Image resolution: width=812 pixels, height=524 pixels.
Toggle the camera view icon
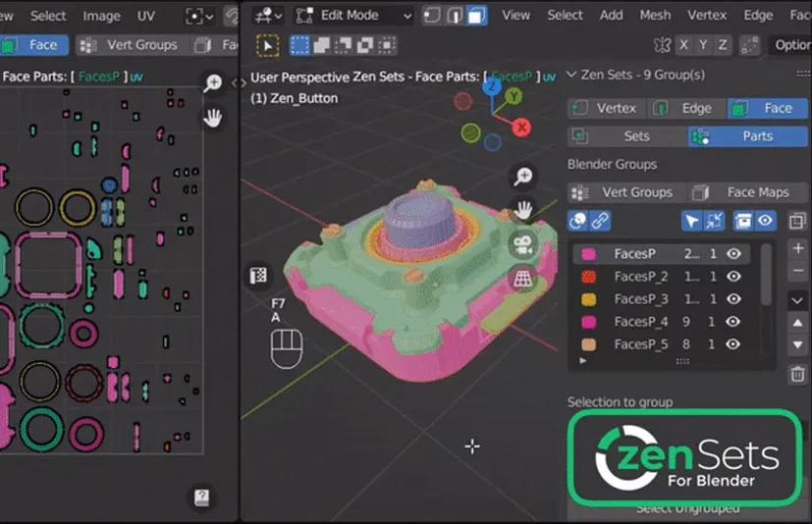(523, 244)
